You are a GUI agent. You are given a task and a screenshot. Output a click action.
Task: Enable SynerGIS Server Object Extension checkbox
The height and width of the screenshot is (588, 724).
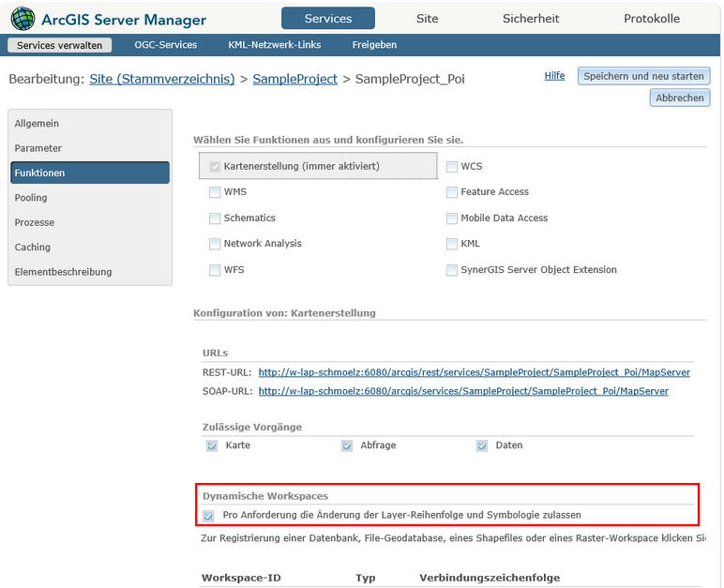(452, 270)
